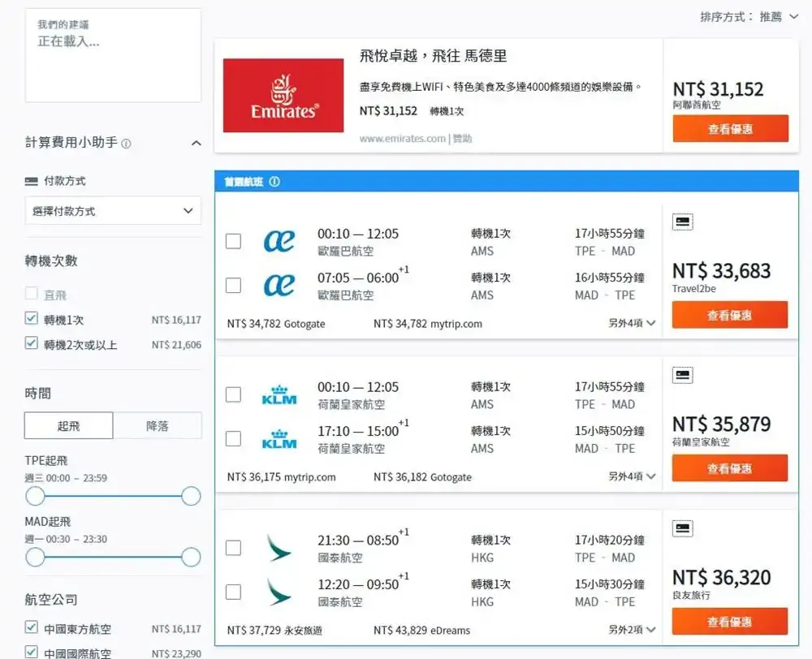Open the 飛悅卓越，飛往 馬德里 headline
This screenshot has height=659, width=812.
coord(433,55)
